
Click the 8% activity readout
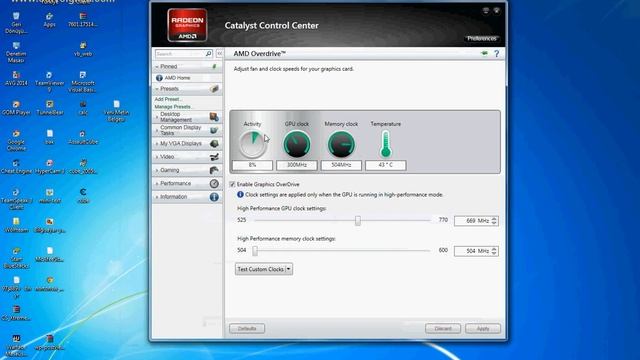click(x=252, y=165)
